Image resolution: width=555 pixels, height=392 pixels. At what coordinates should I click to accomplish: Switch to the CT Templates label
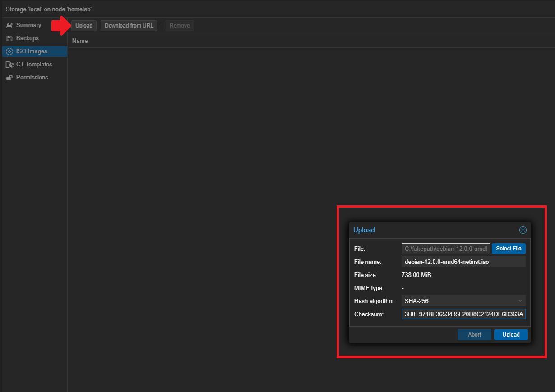coord(34,65)
